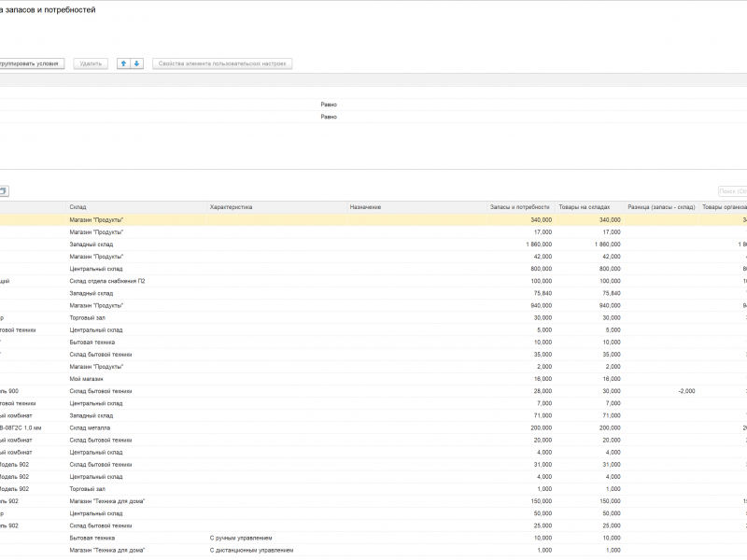Screen dimensions: 747x560
Task: Select Западный склад in the 75,840 row
Action: (x=91, y=293)
